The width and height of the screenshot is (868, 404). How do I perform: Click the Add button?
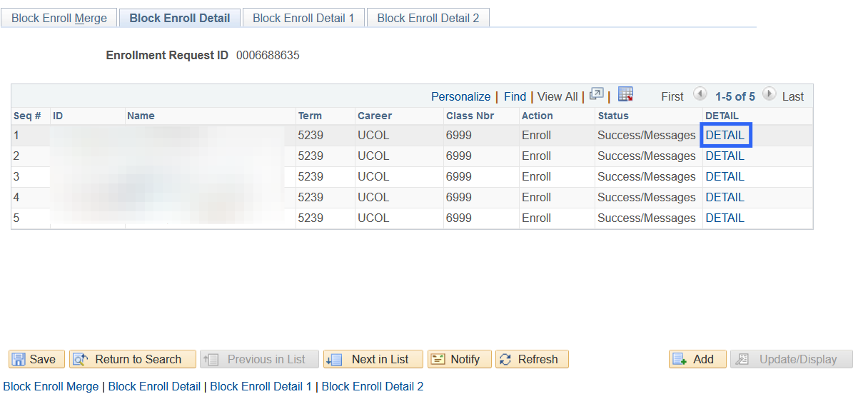pyautogui.click(x=697, y=359)
